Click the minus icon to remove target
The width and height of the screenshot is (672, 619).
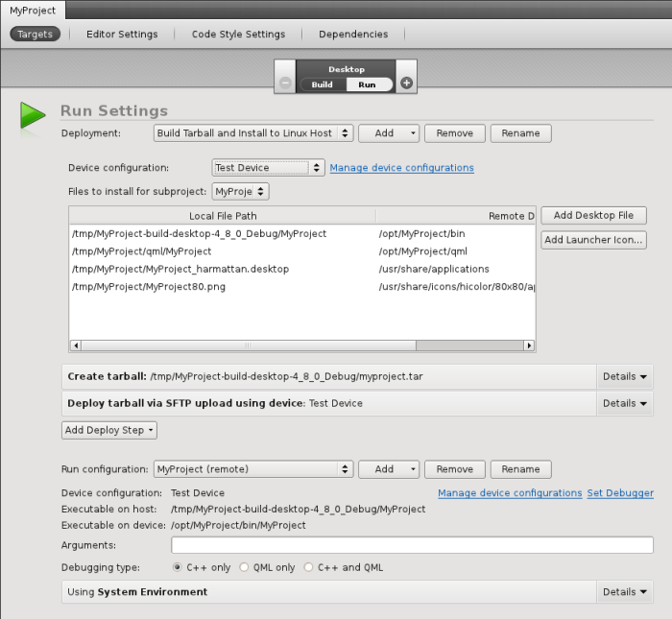click(285, 83)
